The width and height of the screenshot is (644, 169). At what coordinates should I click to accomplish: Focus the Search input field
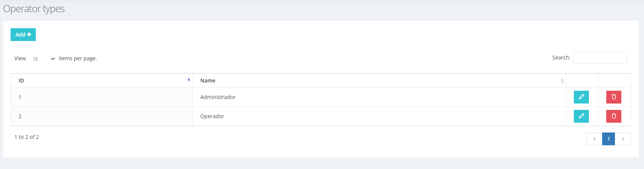click(x=600, y=58)
